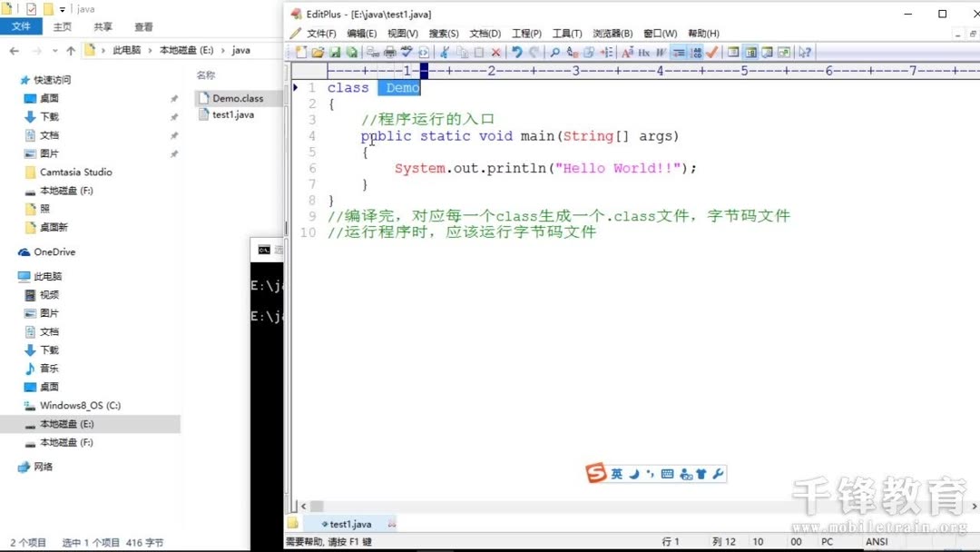Select the Demo.class file
The height and width of the screenshot is (552, 980).
click(238, 98)
